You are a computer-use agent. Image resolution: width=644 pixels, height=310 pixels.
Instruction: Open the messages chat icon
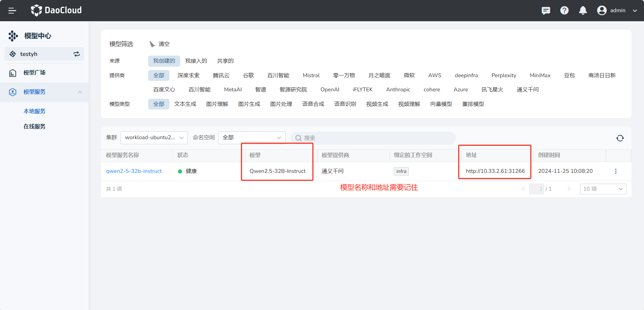[x=546, y=10]
